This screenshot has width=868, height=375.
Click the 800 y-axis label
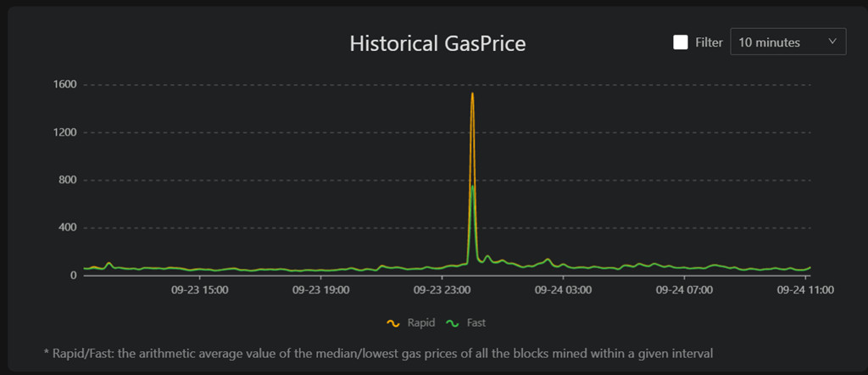pyautogui.click(x=68, y=180)
